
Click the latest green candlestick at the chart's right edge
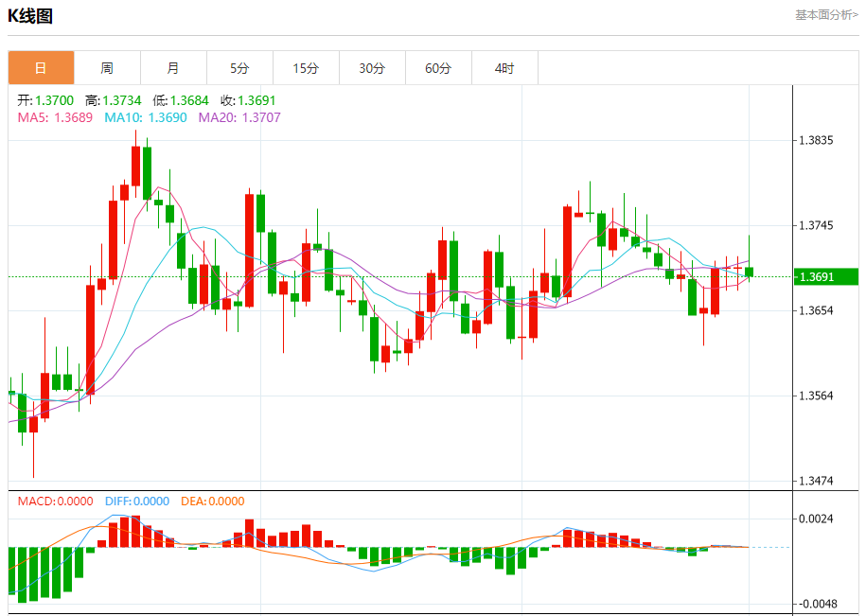[749, 273]
